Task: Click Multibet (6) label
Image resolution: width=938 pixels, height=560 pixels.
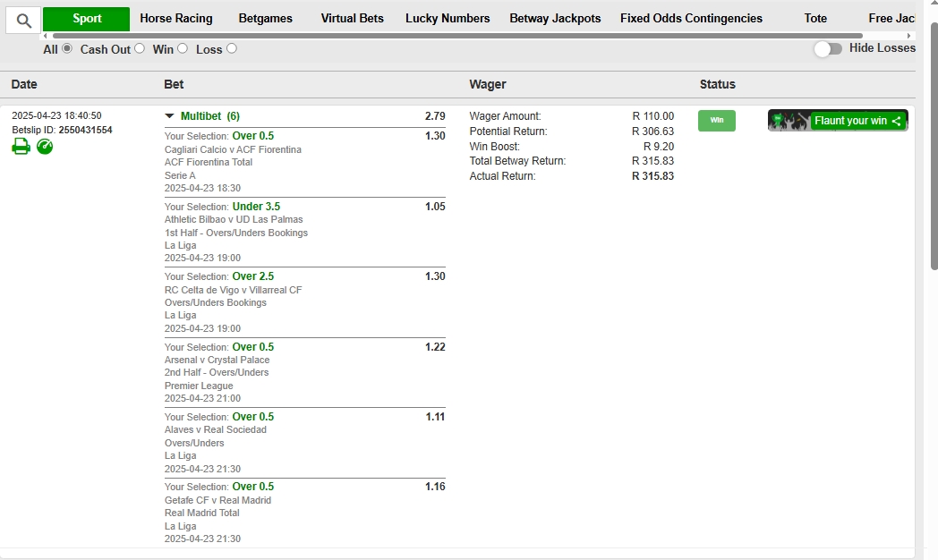Action: point(210,116)
